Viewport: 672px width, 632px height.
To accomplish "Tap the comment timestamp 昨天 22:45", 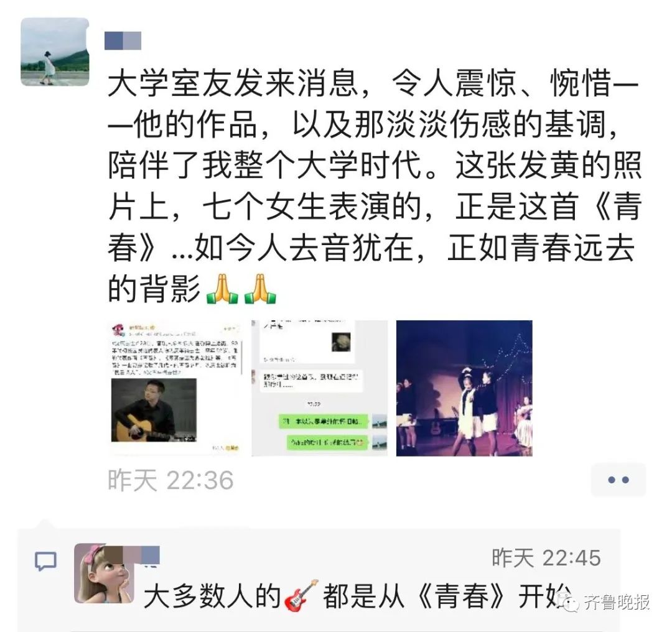I will (x=546, y=558).
